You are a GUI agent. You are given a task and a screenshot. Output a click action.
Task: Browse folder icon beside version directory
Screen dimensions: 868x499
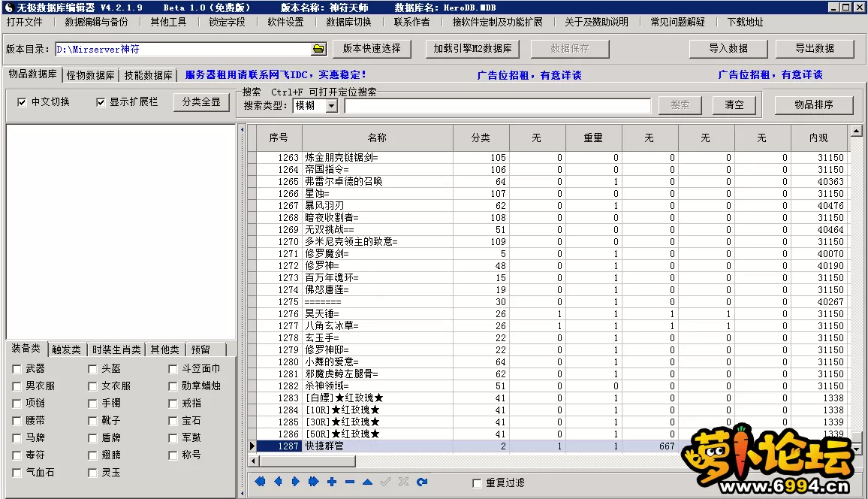point(318,49)
